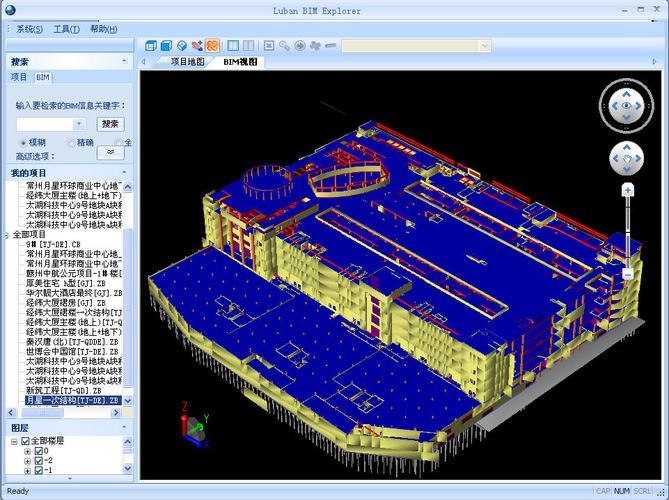Click the solid shaded cube icon
The image size is (669, 500).
click(x=166, y=45)
